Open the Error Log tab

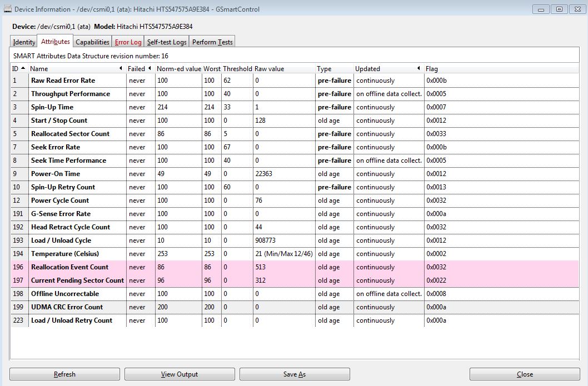click(x=128, y=42)
